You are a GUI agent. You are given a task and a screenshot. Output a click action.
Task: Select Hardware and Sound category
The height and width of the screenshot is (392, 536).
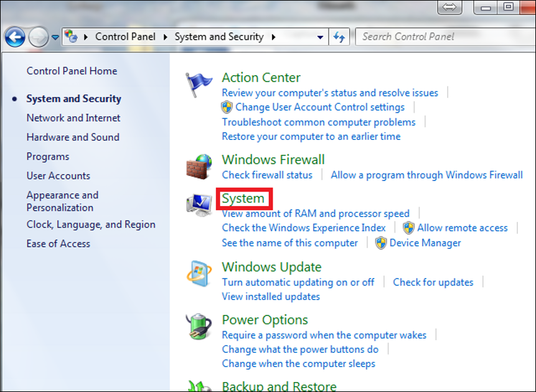73,137
